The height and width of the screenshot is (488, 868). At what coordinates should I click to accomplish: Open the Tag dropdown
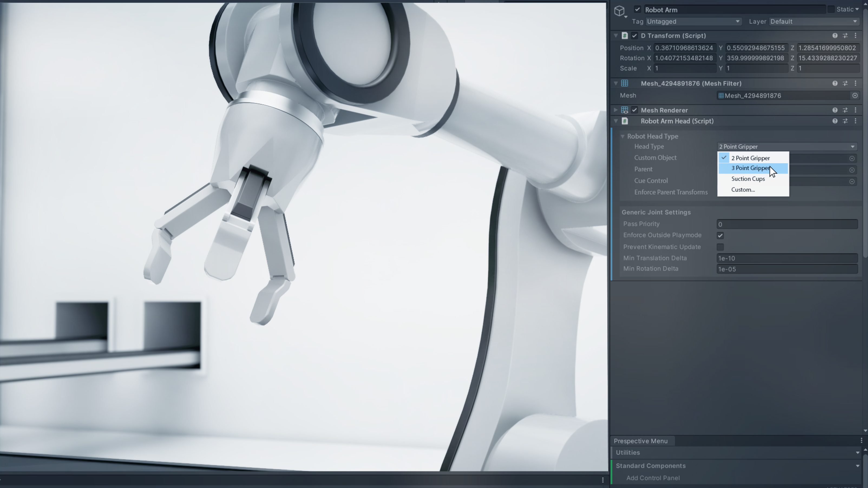click(x=693, y=22)
